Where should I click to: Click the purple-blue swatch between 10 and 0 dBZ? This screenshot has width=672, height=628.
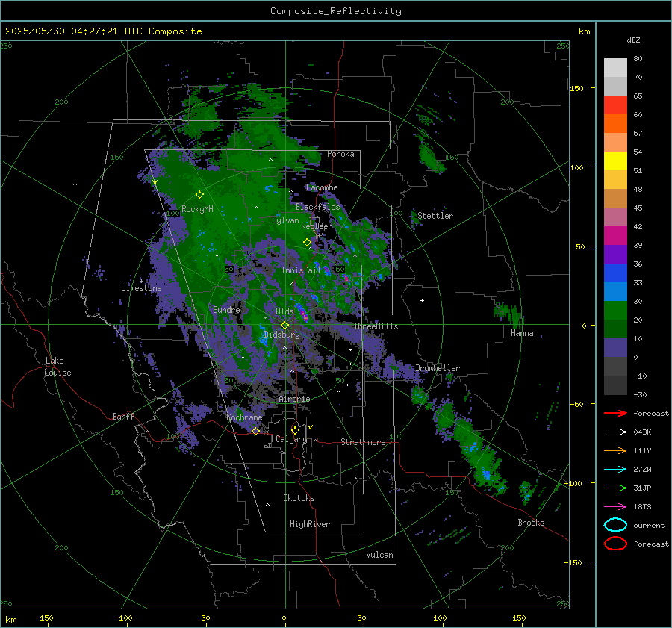tap(615, 348)
